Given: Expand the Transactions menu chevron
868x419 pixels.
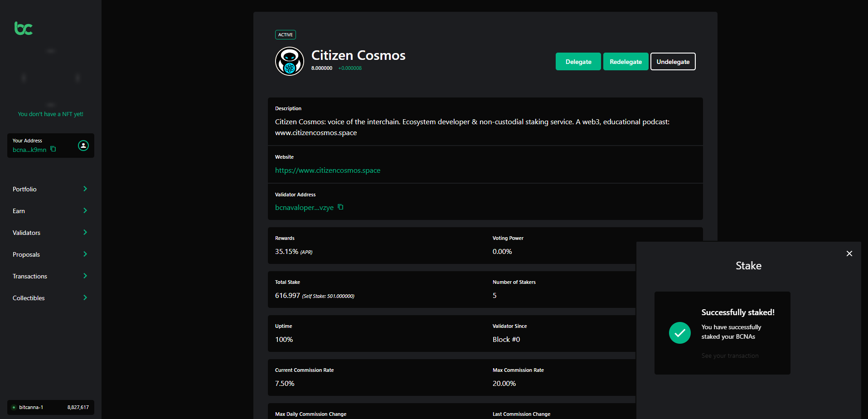Looking at the screenshot, I should pyautogui.click(x=85, y=276).
